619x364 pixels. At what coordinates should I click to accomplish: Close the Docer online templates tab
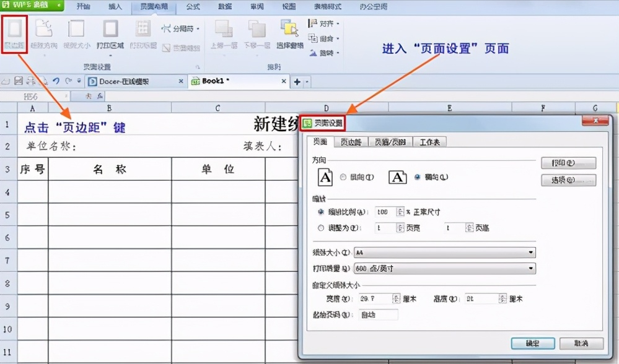[x=181, y=81]
